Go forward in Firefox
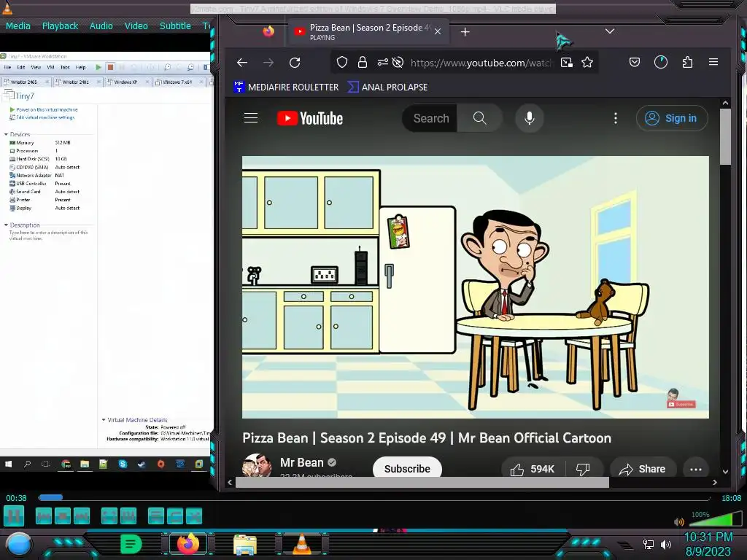This screenshot has height=560, width=747. [x=268, y=63]
